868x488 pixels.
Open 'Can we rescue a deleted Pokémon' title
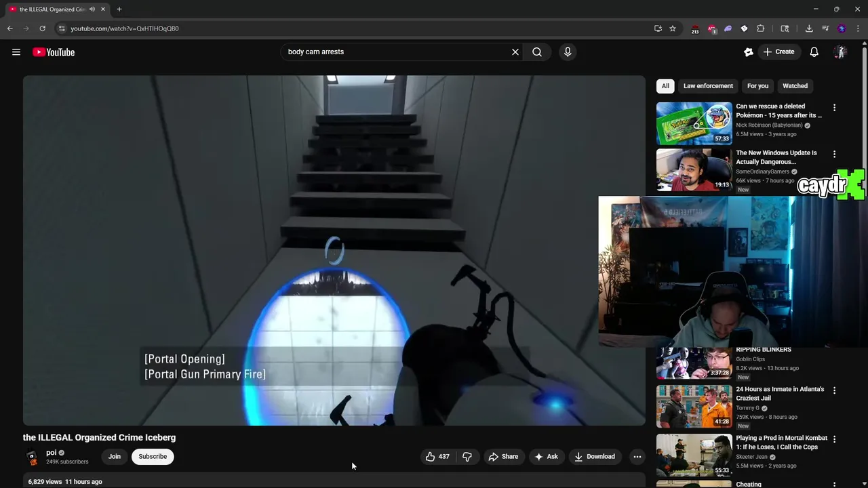pos(778,110)
